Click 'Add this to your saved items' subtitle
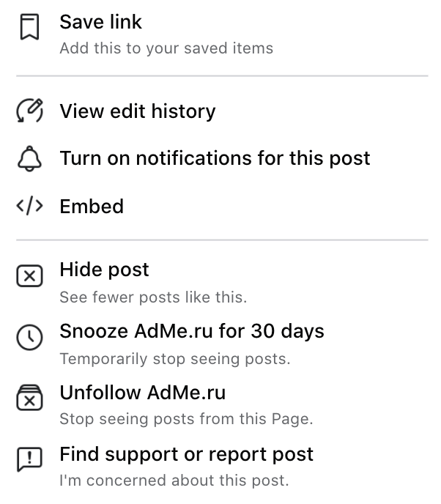The width and height of the screenshot is (441, 504). 166,48
